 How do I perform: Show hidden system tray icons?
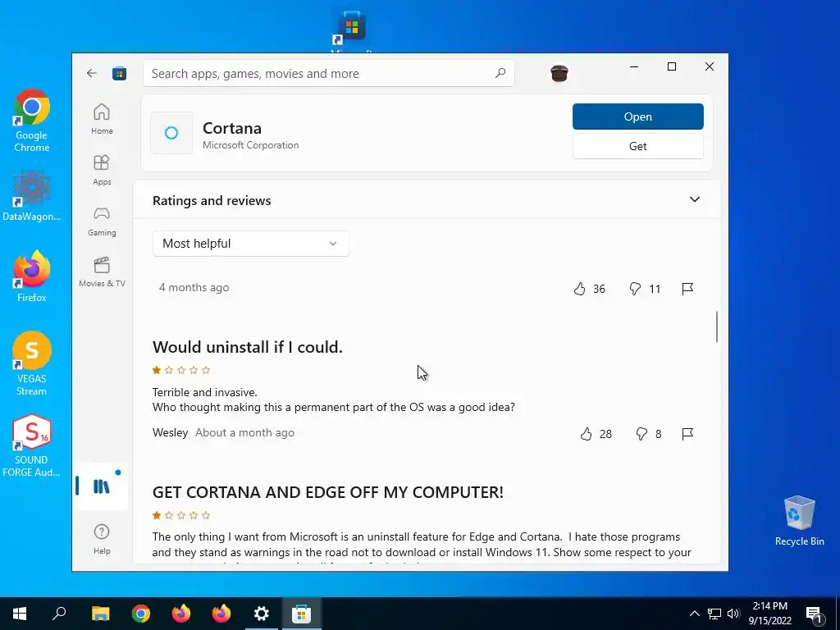pyautogui.click(x=694, y=614)
